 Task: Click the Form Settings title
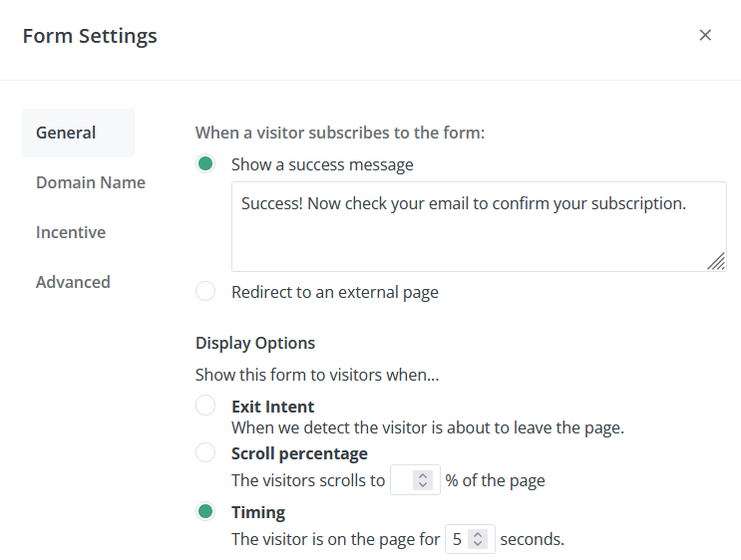coord(90,36)
